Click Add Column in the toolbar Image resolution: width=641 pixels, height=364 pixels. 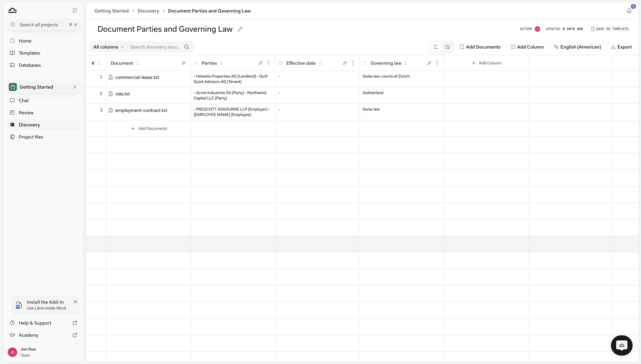[x=527, y=47]
